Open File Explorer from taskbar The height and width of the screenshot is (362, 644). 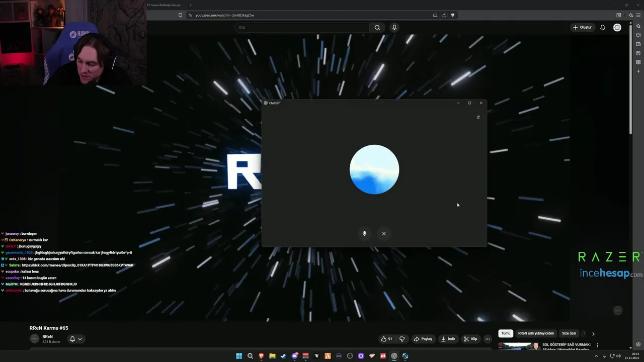pyautogui.click(x=272, y=356)
